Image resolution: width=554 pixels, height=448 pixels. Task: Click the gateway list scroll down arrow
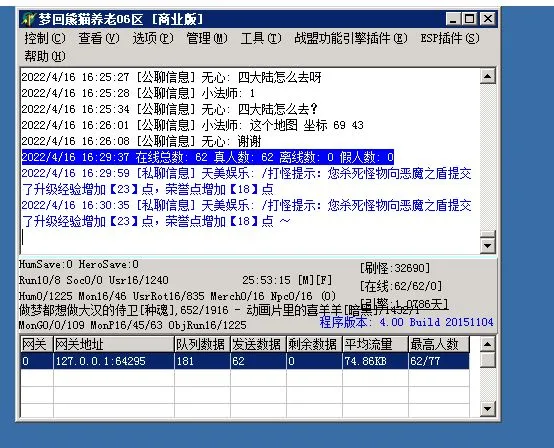pos(488,409)
